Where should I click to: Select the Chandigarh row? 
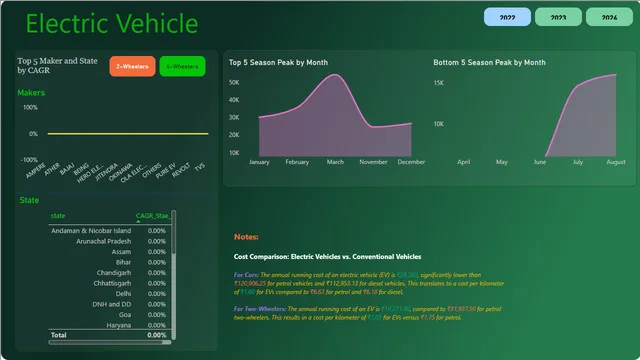click(x=109, y=273)
